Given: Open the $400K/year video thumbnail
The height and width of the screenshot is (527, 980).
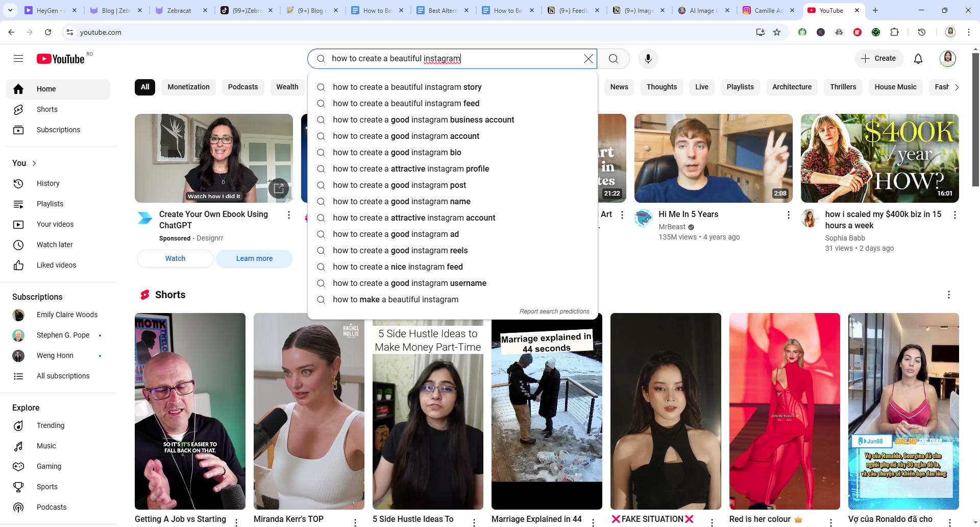Looking at the screenshot, I should (x=879, y=158).
